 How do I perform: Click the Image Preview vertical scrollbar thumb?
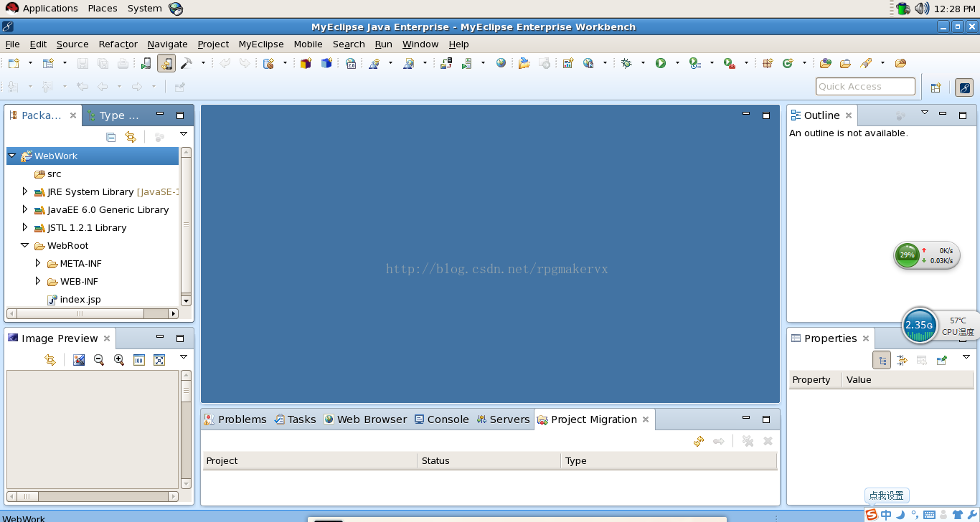[186, 391]
